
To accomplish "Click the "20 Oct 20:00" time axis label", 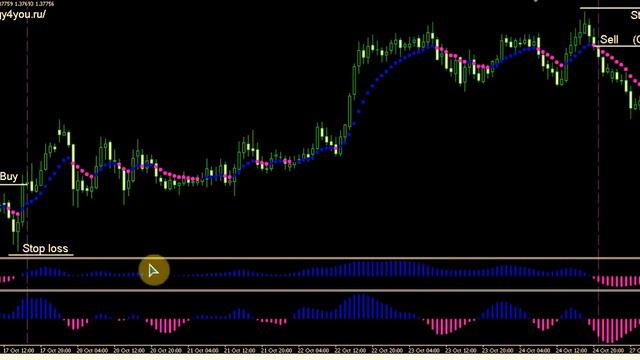I will [x=166, y=350].
